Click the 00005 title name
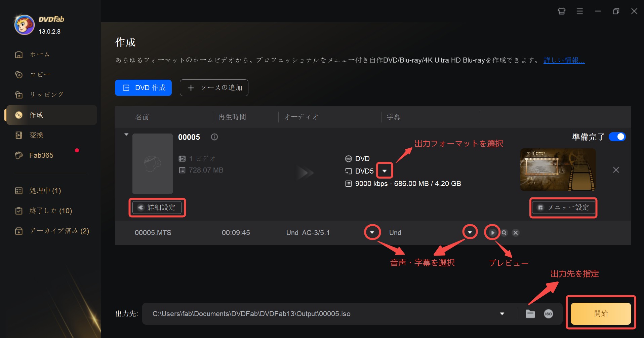The image size is (644, 338). 189,137
